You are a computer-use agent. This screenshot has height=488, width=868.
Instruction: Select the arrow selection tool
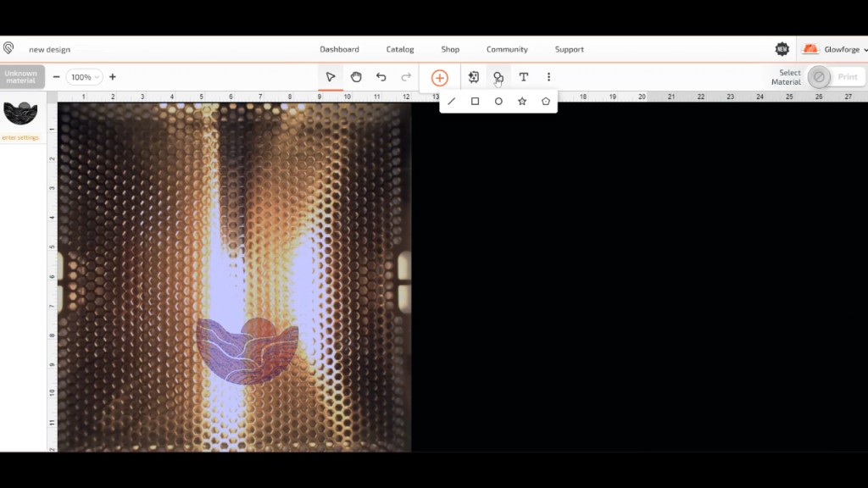pyautogui.click(x=331, y=77)
